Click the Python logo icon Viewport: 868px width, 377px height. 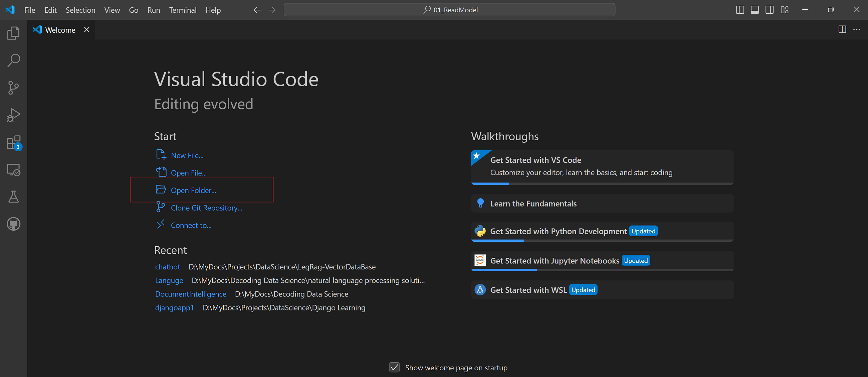480,231
